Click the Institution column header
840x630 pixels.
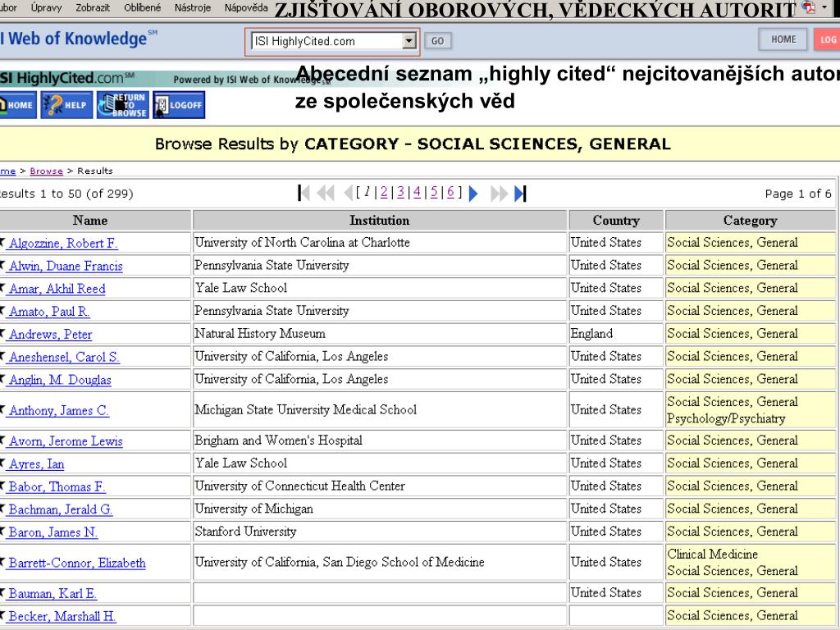click(380, 220)
